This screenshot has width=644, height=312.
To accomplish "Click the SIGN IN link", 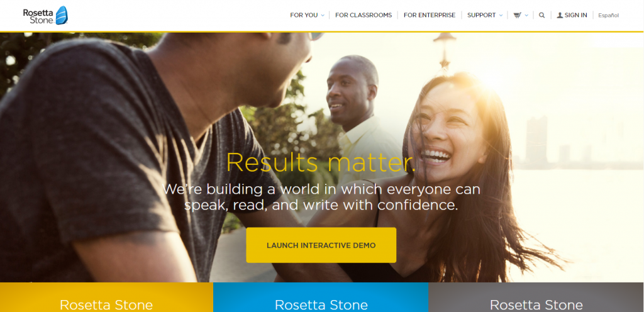I will point(576,15).
